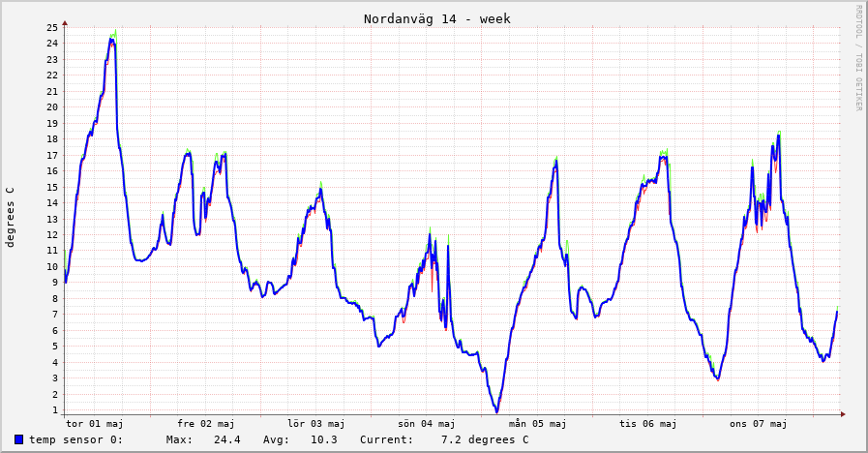Click the 'mån 05 maj' date label
This screenshot has width=868, height=453.
coord(537,424)
